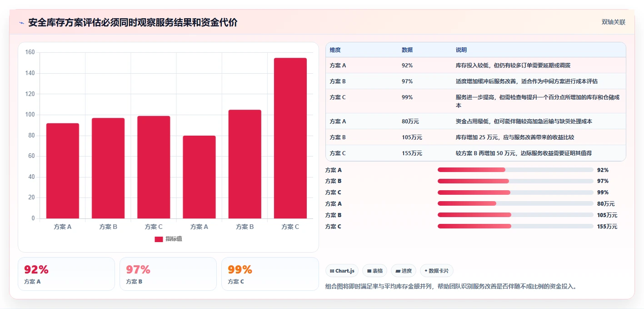
Task: Click the 方案 B progress bar showing 97%
Action: (515, 181)
